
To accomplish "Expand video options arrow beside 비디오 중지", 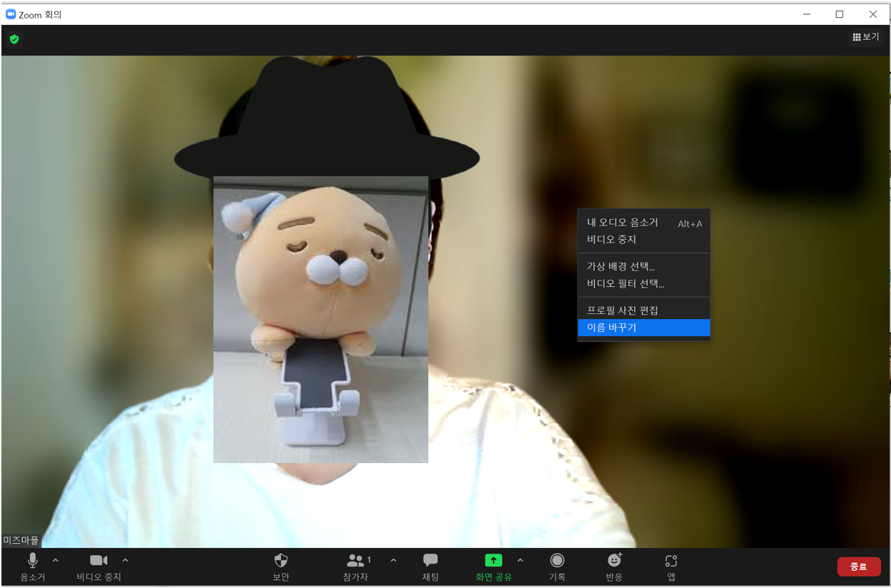I will (126, 560).
